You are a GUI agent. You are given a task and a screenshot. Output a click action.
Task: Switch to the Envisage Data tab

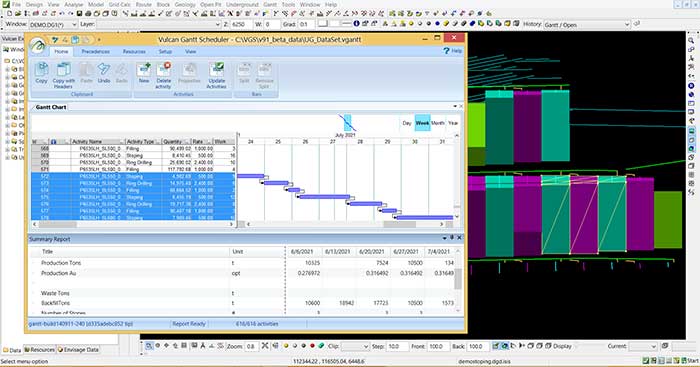coord(79,350)
